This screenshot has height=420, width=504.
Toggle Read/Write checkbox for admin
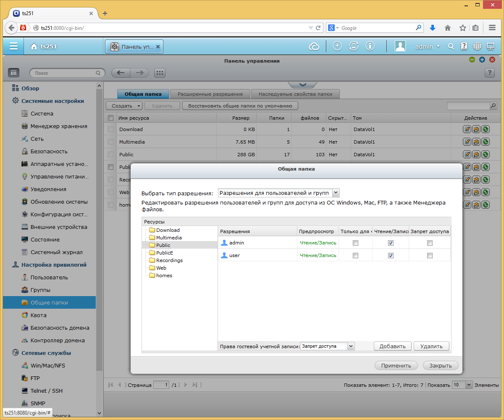point(391,243)
